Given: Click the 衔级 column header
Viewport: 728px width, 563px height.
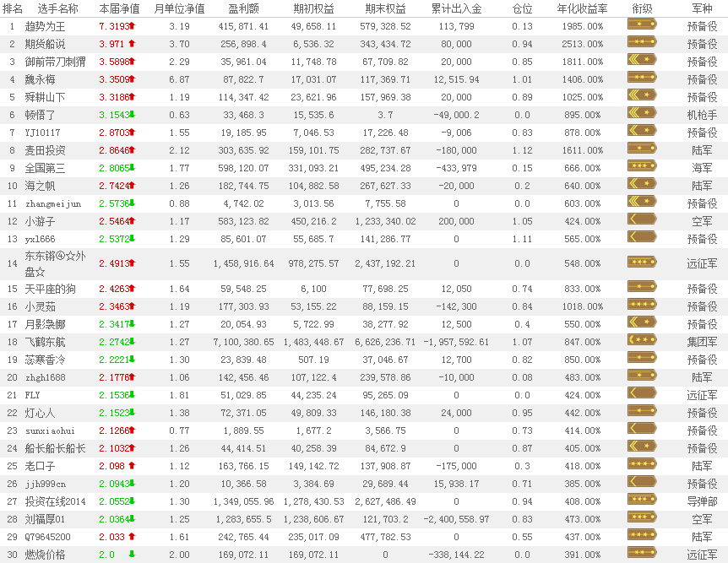Looking at the screenshot, I should [642, 8].
